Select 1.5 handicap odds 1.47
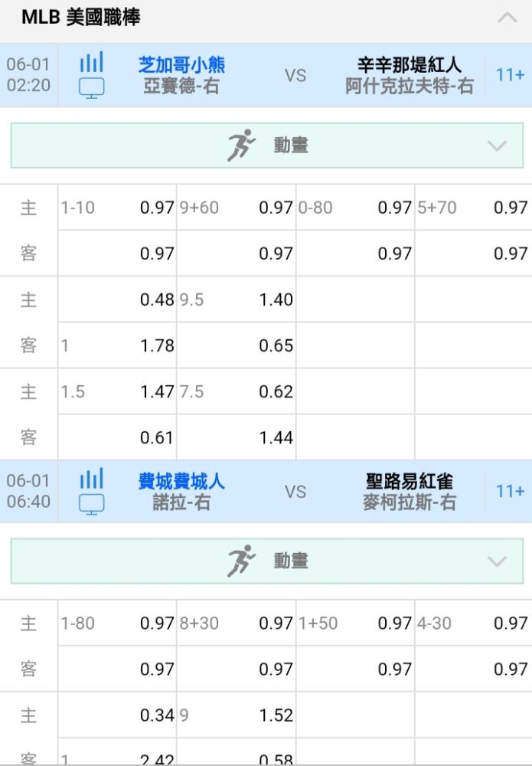 pos(117,391)
